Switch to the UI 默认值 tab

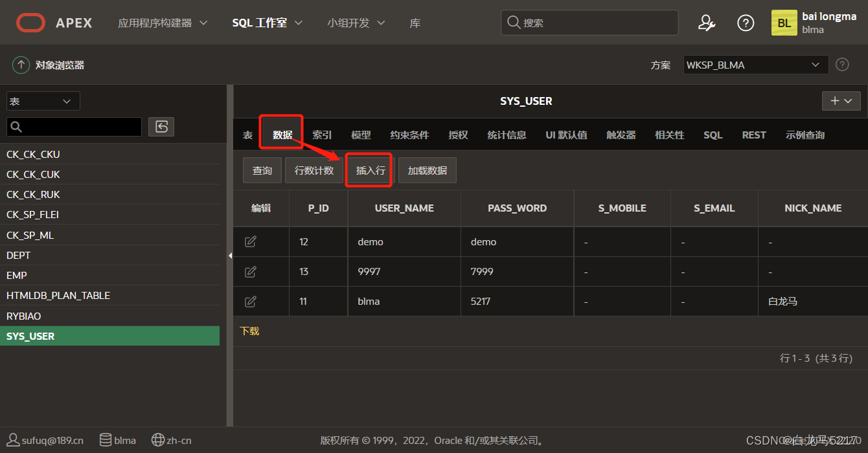[x=566, y=135]
